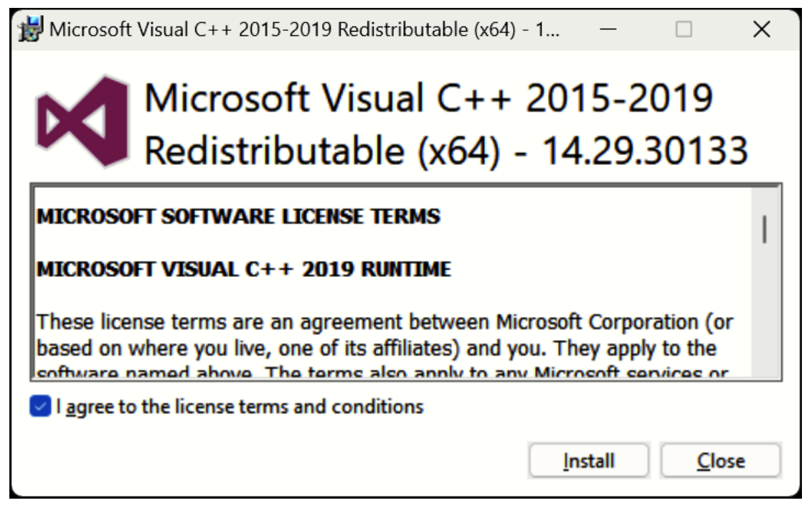Click the version number 14.29.30133
812x508 pixels.
click(644, 151)
